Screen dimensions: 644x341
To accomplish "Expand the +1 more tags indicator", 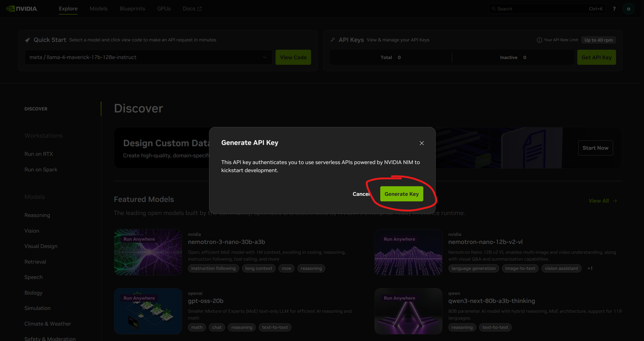I will (x=590, y=268).
